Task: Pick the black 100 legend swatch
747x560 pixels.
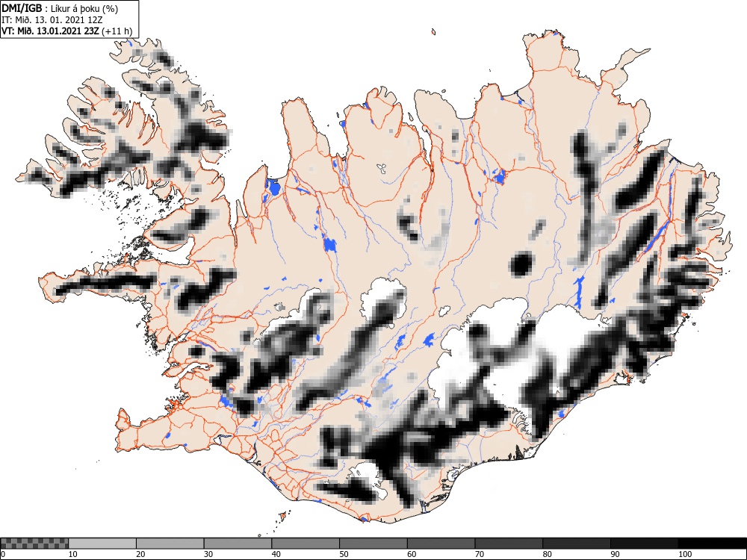Action: 712,544
